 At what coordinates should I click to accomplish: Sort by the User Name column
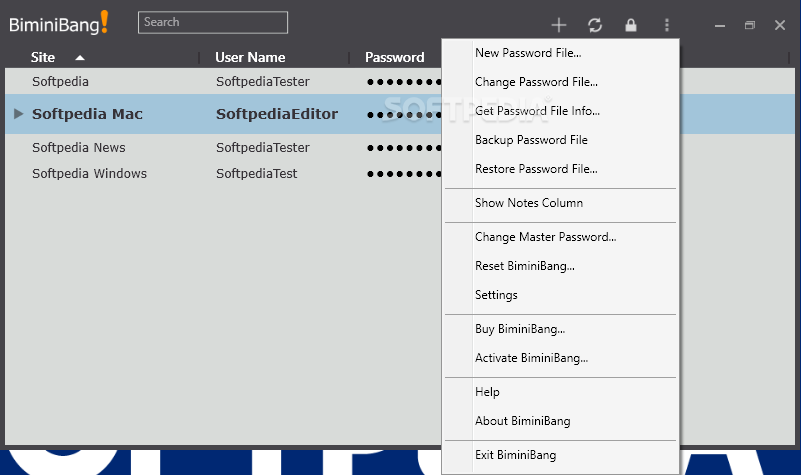[250, 57]
